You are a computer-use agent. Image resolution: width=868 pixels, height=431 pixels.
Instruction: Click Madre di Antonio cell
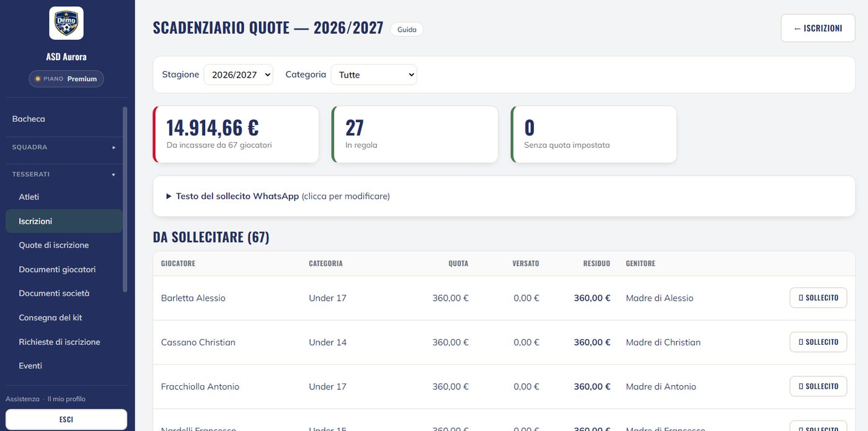[x=661, y=387]
